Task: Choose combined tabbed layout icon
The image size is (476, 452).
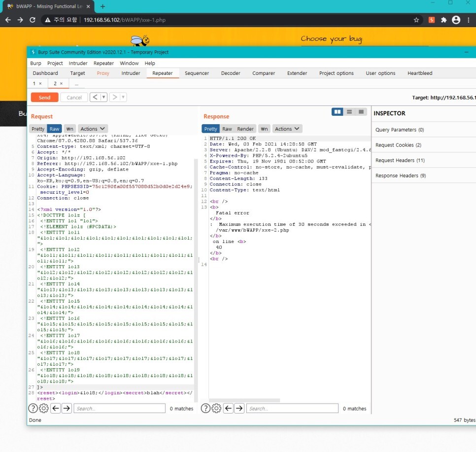Action: pos(361,112)
